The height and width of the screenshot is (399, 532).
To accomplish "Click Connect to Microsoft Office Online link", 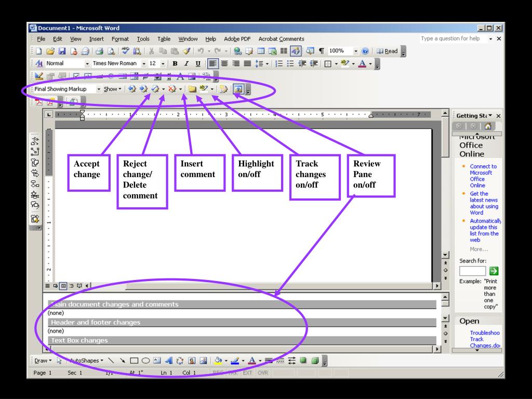I will tap(483, 176).
